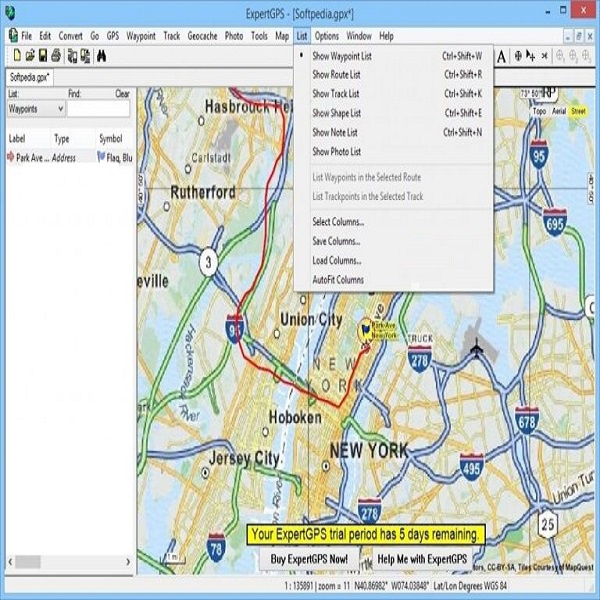
Task: Switch the map view to Topo
Action: click(x=539, y=111)
